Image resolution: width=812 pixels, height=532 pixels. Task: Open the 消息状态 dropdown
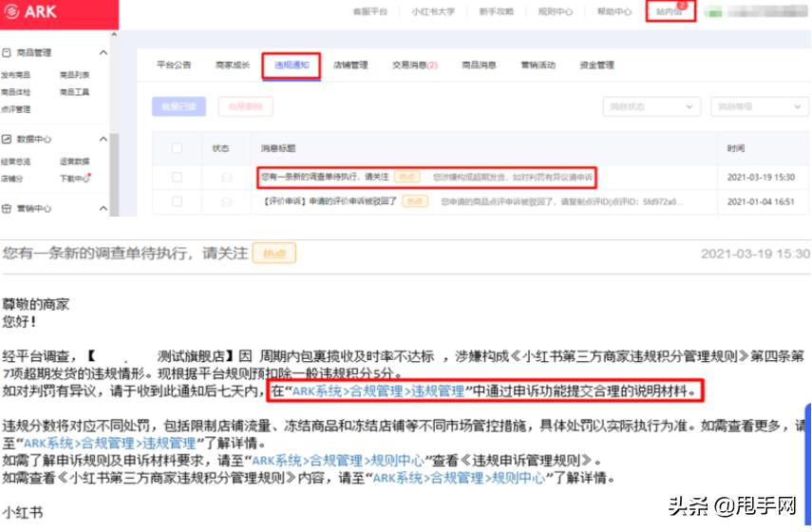click(x=651, y=106)
